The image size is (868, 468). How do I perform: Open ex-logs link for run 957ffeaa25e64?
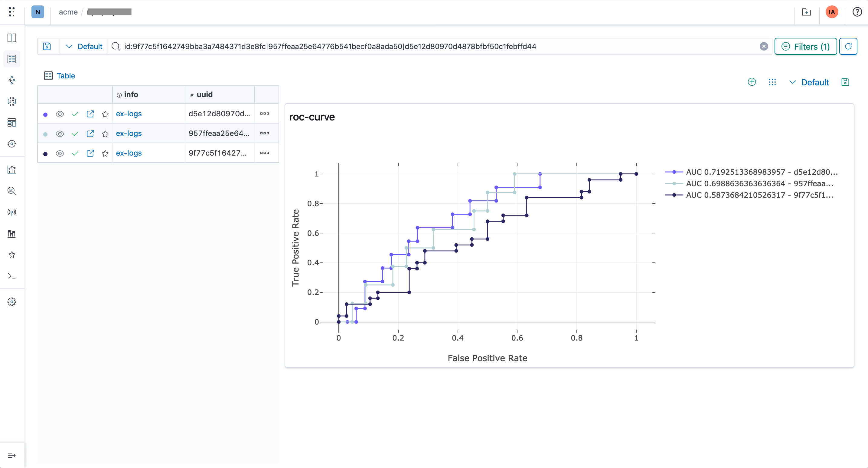coord(129,133)
